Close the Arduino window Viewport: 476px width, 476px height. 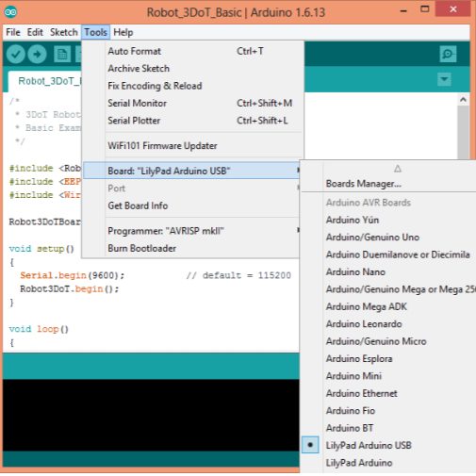[453, 9]
